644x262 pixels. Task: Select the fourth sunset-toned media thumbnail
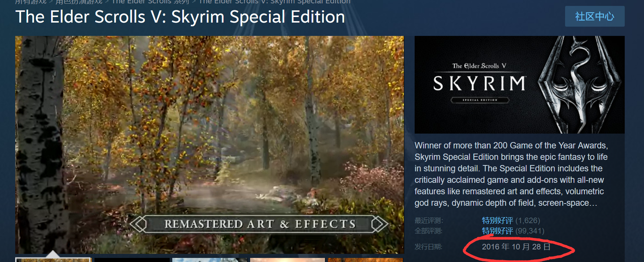point(288,260)
